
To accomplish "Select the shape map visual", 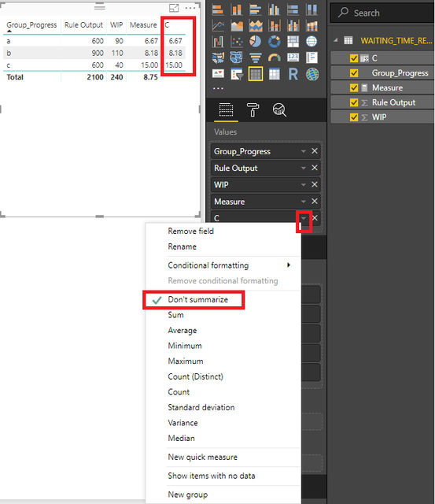I will coord(237,57).
